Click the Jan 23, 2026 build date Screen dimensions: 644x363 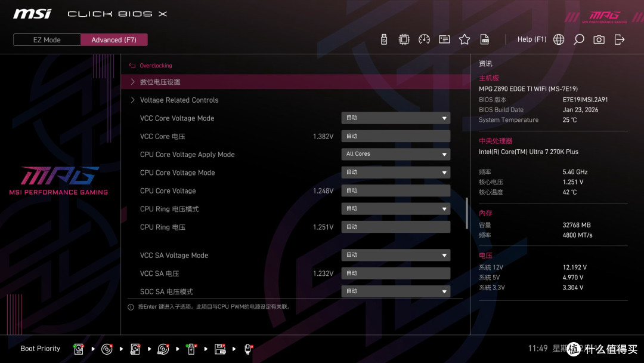click(x=580, y=110)
